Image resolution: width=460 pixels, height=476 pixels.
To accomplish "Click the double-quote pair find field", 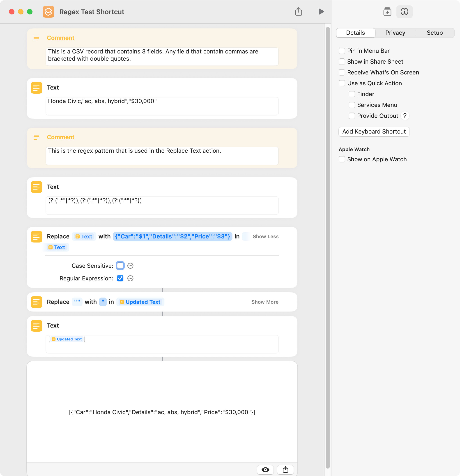I will (77, 302).
